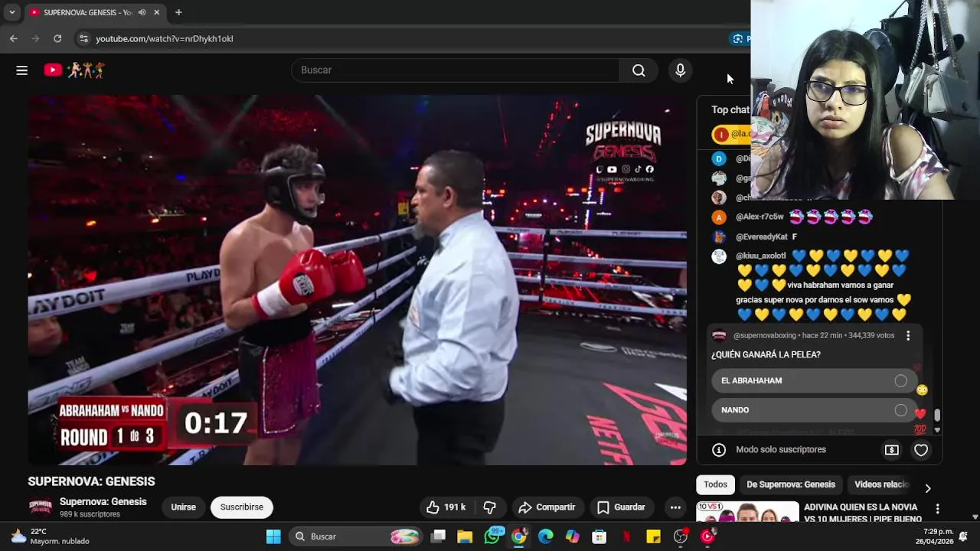Image resolution: width=980 pixels, height=551 pixels.
Task: Open Super Chat dollar icon
Action: tap(891, 450)
